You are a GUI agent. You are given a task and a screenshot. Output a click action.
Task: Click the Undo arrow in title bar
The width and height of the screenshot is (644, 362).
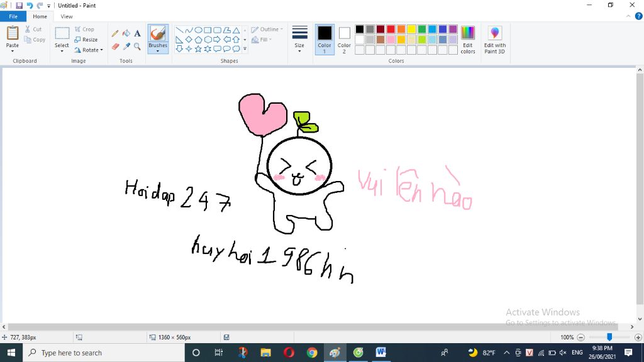pyautogui.click(x=30, y=5)
